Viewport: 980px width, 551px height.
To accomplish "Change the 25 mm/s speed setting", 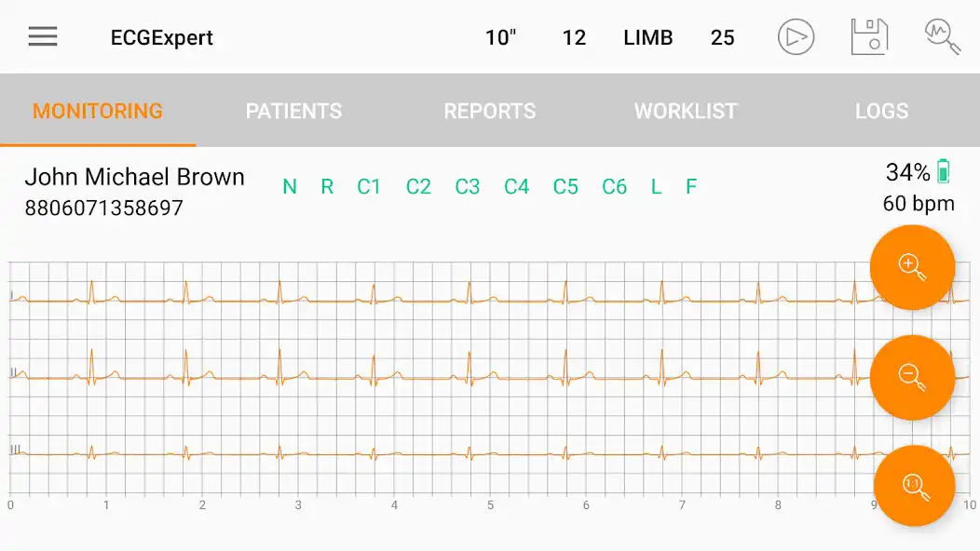I will [723, 37].
